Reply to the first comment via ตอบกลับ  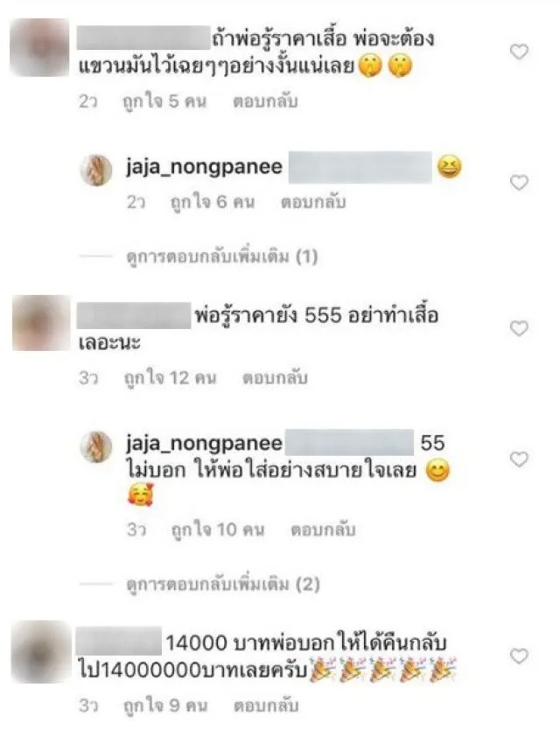265,101
